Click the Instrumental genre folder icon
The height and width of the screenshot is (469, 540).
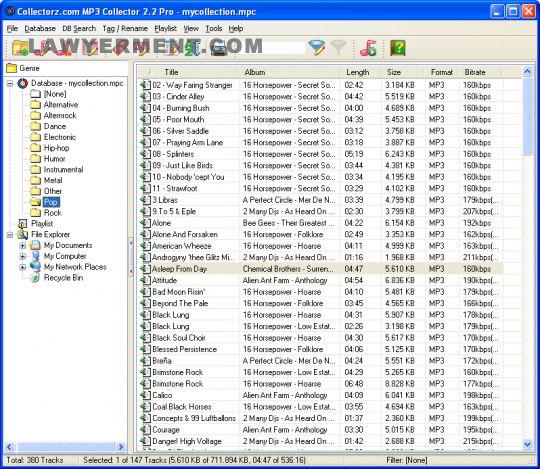tap(35, 169)
